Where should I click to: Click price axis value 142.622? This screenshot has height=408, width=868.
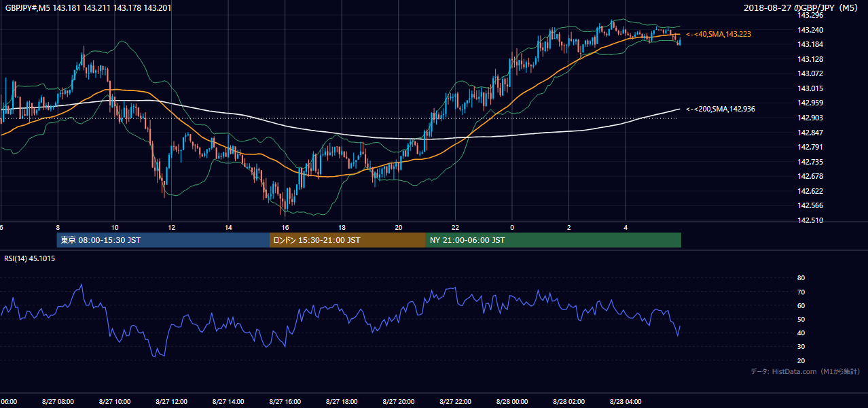[x=810, y=191]
